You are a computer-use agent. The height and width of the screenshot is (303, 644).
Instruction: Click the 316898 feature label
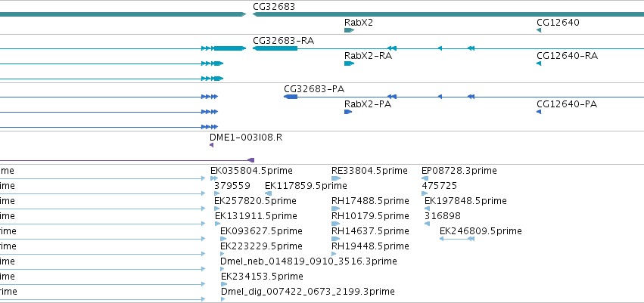(443, 216)
